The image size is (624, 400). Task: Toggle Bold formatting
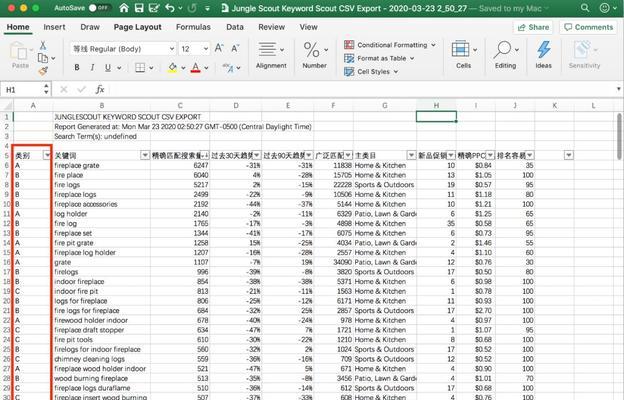(x=77, y=68)
